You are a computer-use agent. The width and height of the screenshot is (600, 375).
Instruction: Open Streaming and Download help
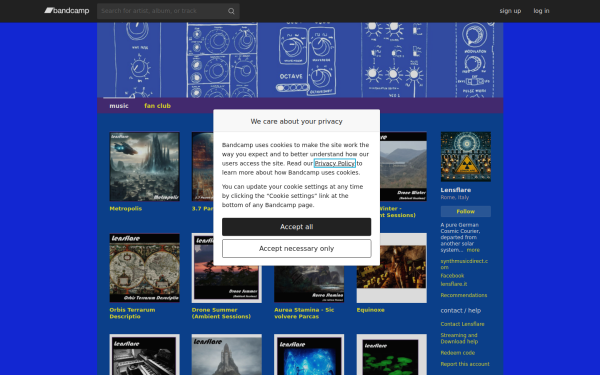(459, 338)
